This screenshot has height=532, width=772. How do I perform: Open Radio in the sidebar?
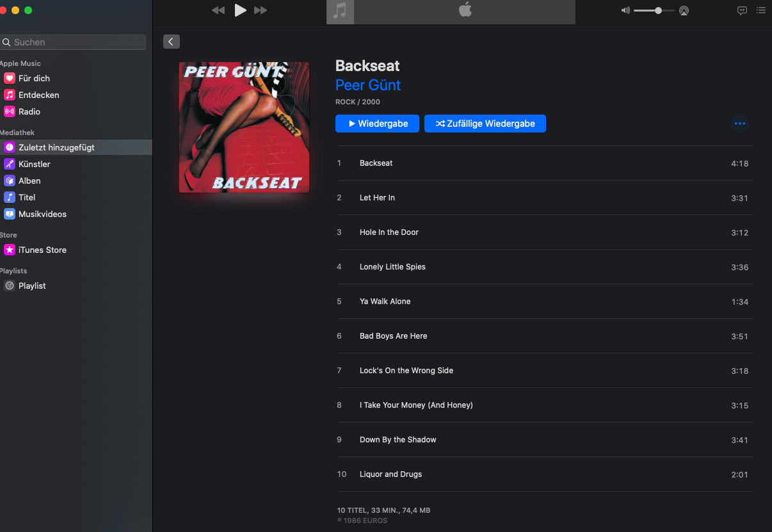[x=29, y=111]
